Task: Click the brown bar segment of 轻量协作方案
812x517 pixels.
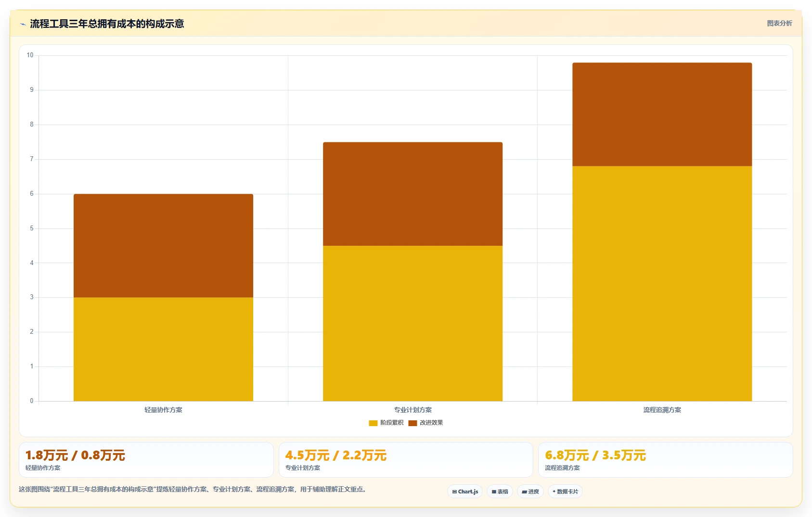Action: tap(163, 246)
